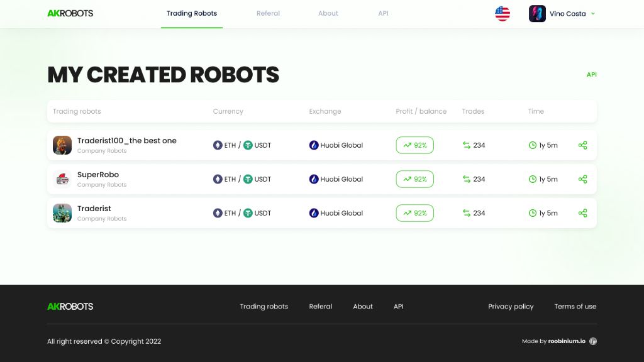Viewport: 644px width, 362px height.
Task: Click the Company Robots label under SuperRobo
Action: point(102,185)
